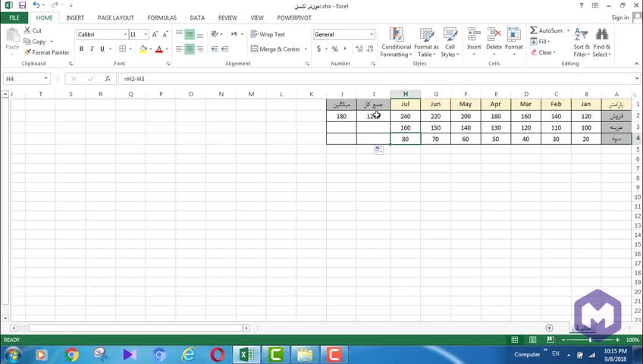This screenshot has height=364, width=643.
Task: Collapse the ribbon
Action: click(x=636, y=64)
